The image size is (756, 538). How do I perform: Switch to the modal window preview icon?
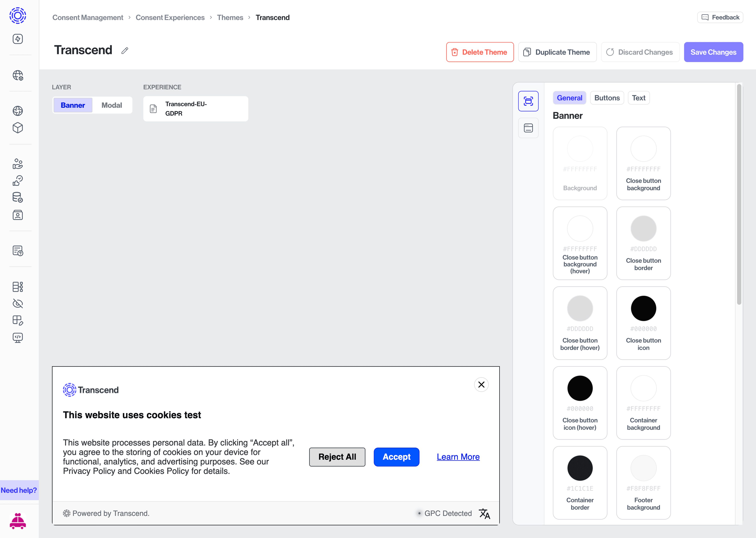coord(528,128)
